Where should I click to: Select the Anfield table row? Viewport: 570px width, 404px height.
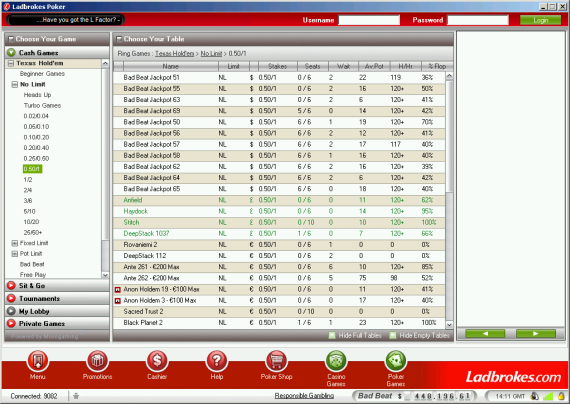(279, 200)
